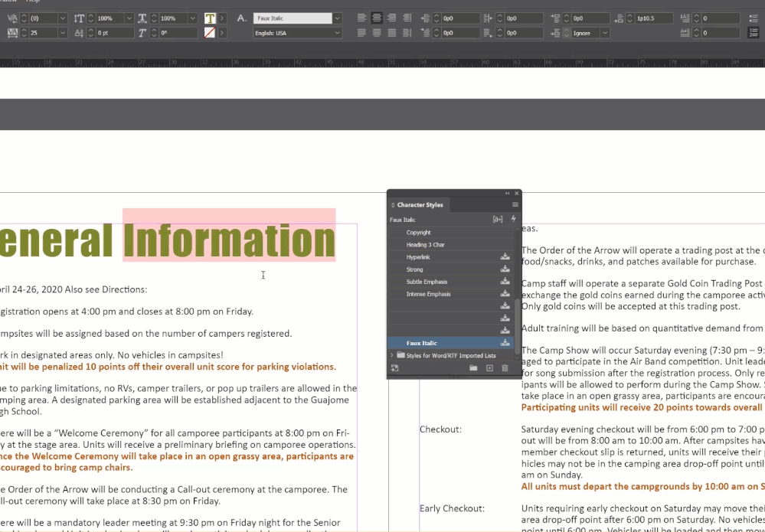The height and width of the screenshot is (532, 765).
Task: Open the Ignore spacing dropdown
Action: point(605,33)
